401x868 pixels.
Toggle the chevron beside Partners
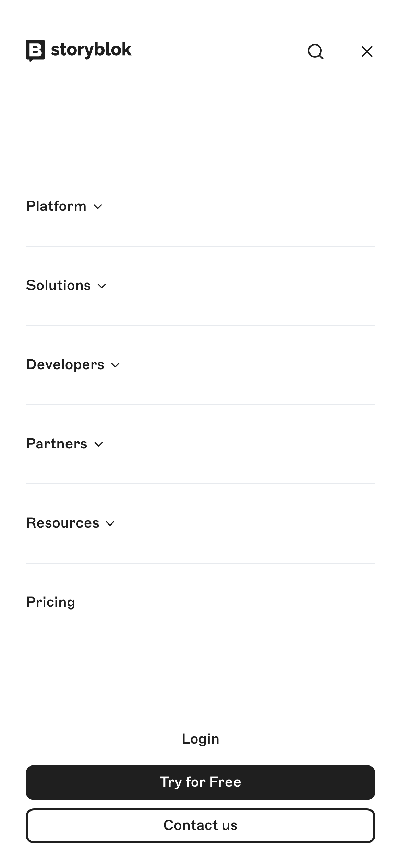[x=99, y=444]
